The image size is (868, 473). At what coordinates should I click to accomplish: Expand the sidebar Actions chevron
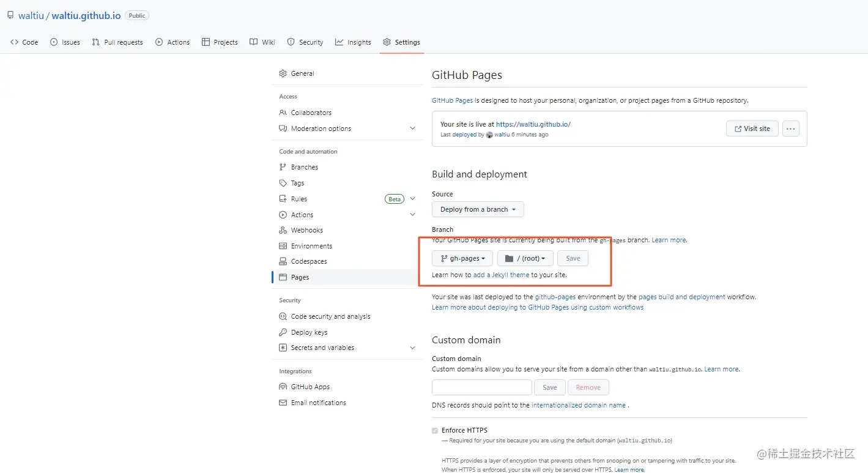pos(412,215)
